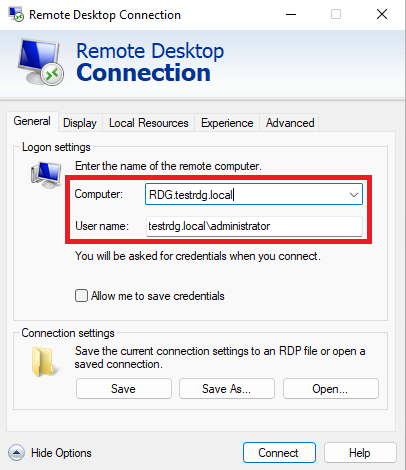Viewport: 406px width, 470px height.
Task: Open the Local Resources tab
Action: (x=149, y=123)
